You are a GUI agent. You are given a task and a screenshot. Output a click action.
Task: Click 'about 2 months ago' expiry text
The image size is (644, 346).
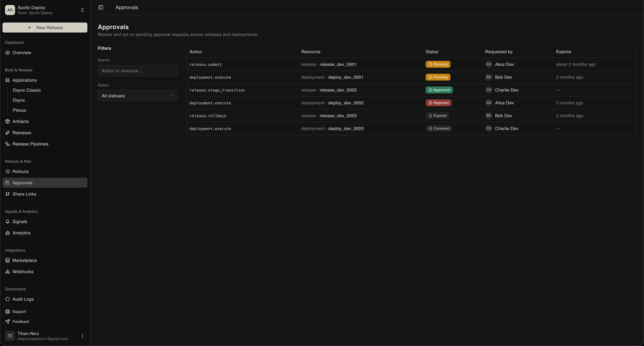pyautogui.click(x=576, y=64)
